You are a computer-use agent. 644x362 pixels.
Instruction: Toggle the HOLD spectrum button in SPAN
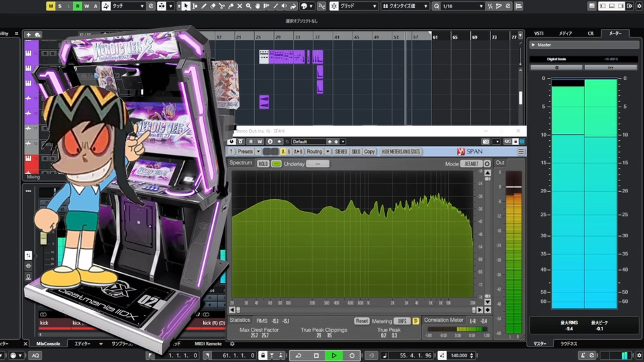263,164
